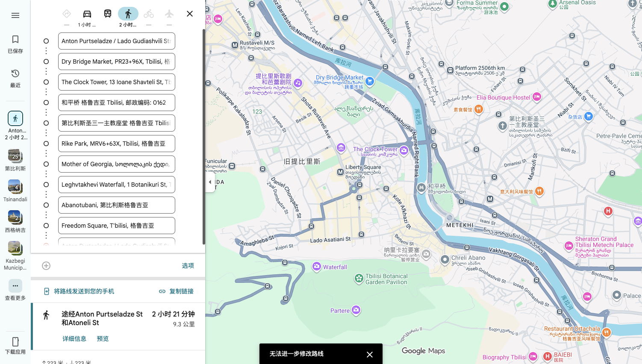Select the walking travel mode
The width and height of the screenshot is (642, 364).
tap(128, 14)
